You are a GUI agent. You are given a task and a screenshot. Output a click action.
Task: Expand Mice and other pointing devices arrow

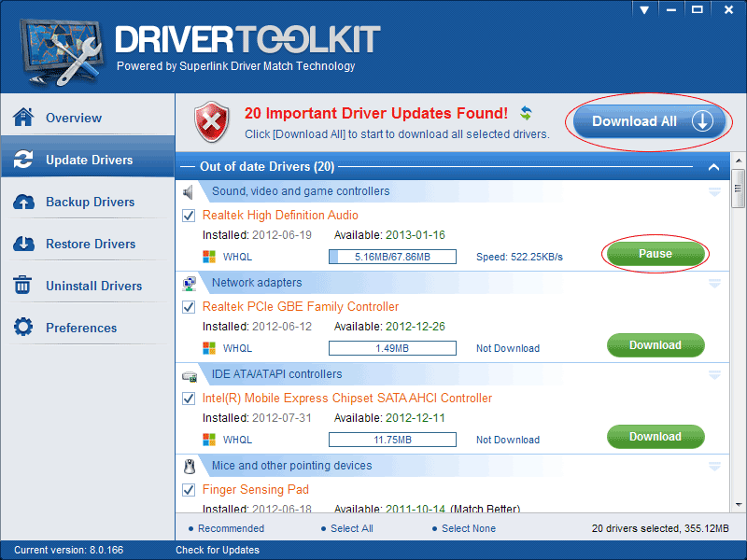(x=714, y=466)
